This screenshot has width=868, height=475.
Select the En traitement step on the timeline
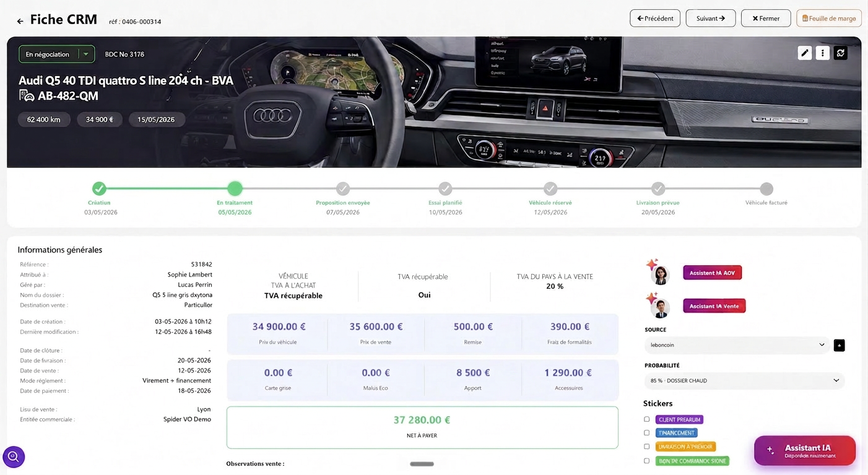click(235, 189)
